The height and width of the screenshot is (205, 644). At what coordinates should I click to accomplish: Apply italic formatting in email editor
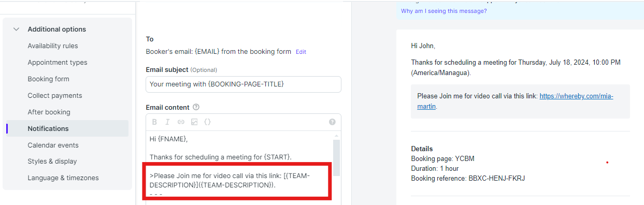[x=167, y=122]
